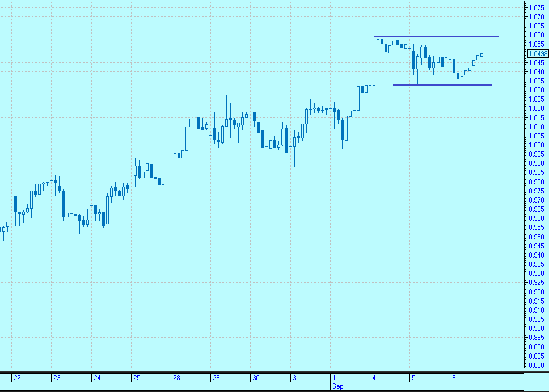Click the current price tag 1,0498
The width and height of the screenshot is (549, 392).
pos(538,53)
